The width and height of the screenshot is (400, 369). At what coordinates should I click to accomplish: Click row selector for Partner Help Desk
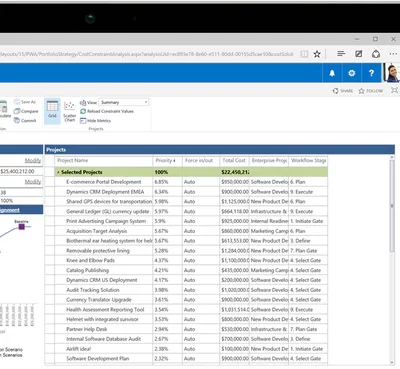50,329
